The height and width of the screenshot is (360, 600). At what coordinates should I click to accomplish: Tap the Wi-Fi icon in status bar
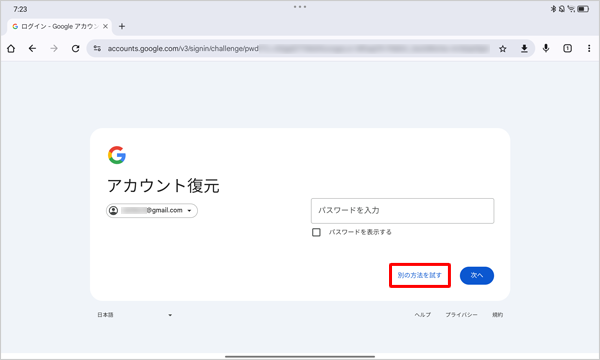(x=571, y=9)
